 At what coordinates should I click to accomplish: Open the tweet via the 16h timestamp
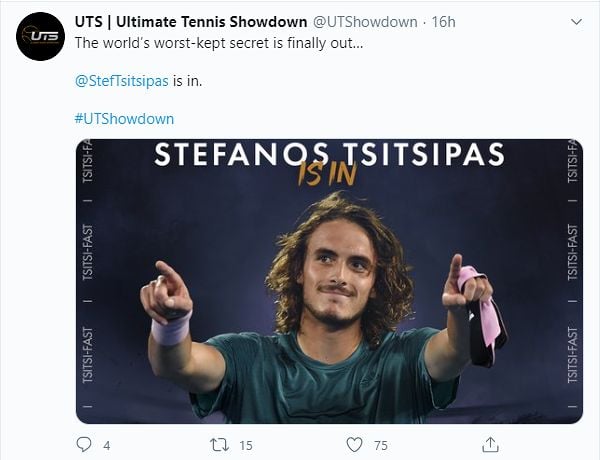[x=443, y=21]
